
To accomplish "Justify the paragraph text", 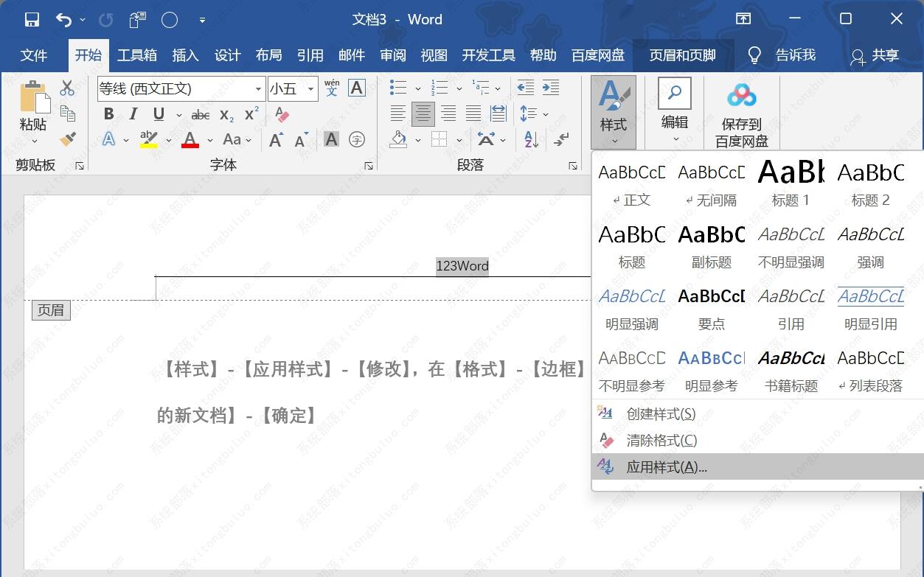I will (473, 113).
